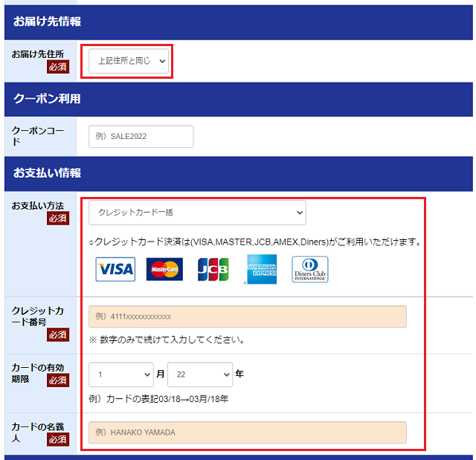Viewport: 476px width, 460px height.
Task: Click the 必須 badge beside カードの名義人
Action: [x=58, y=439]
